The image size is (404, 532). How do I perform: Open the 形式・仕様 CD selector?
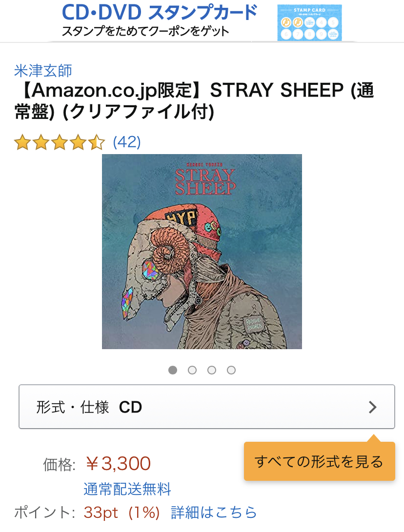point(207,407)
